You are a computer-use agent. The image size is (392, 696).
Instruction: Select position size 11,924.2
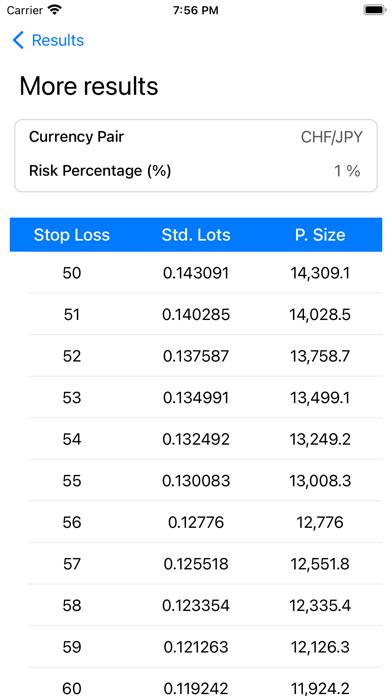(320, 688)
